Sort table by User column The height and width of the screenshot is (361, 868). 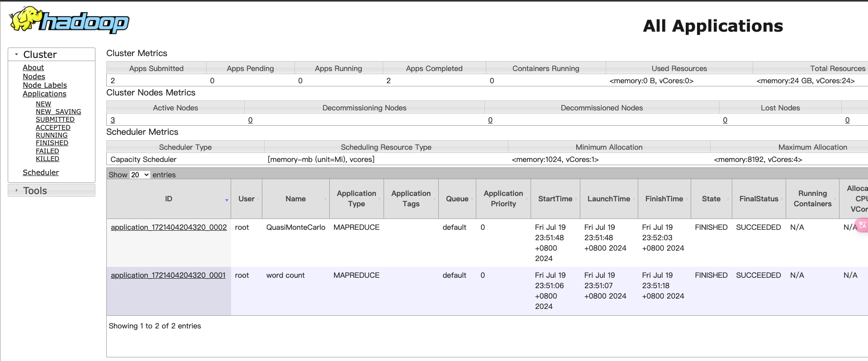coord(247,199)
